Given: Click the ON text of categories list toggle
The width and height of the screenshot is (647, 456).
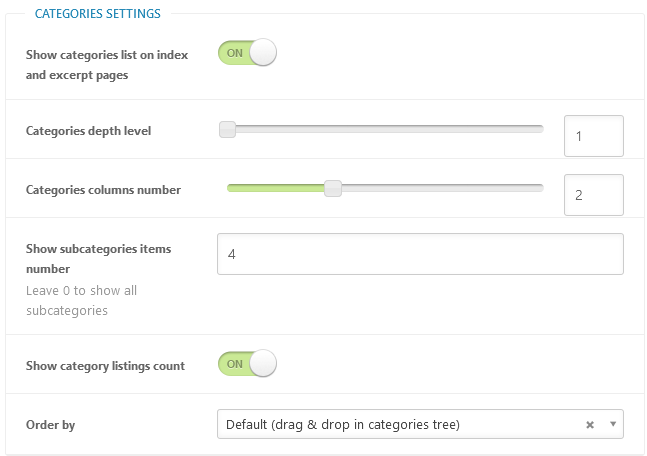Looking at the screenshot, I should pyautogui.click(x=235, y=53).
